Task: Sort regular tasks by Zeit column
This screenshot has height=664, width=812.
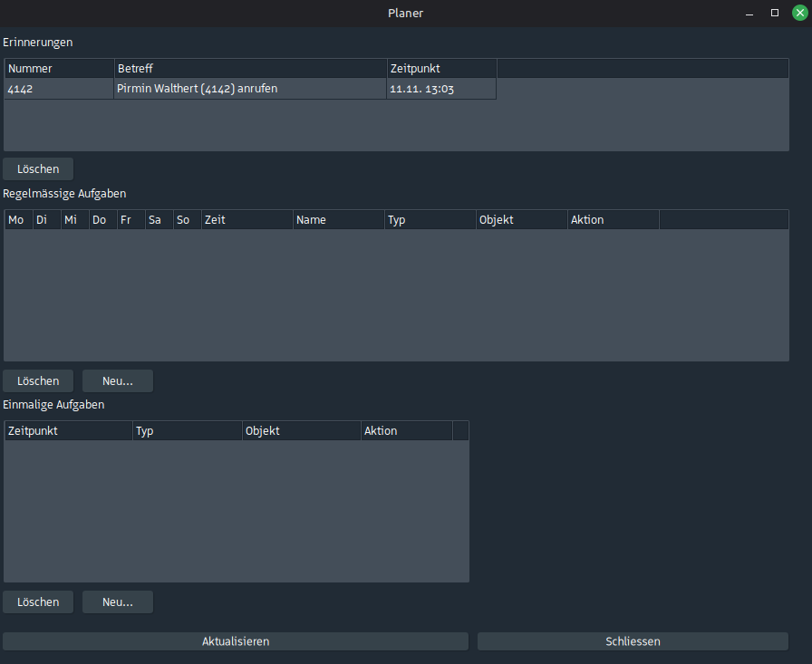Action: click(x=246, y=220)
